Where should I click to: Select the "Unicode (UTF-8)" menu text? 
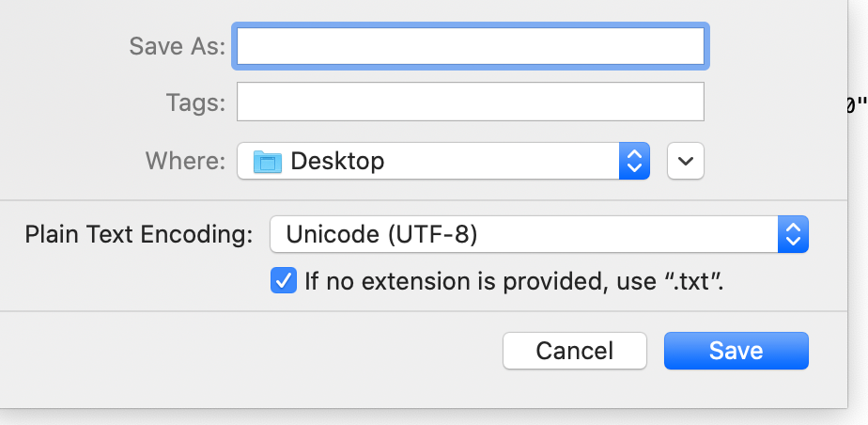pyautogui.click(x=382, y=235)
